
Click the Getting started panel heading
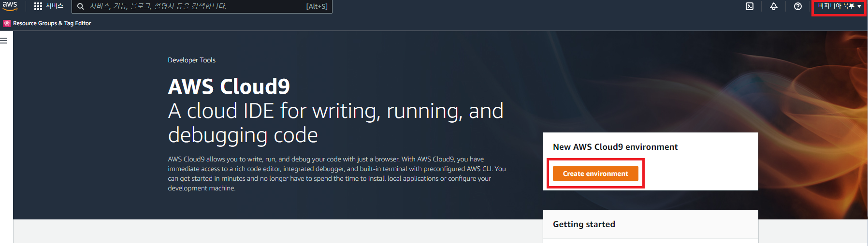[584, 224]
